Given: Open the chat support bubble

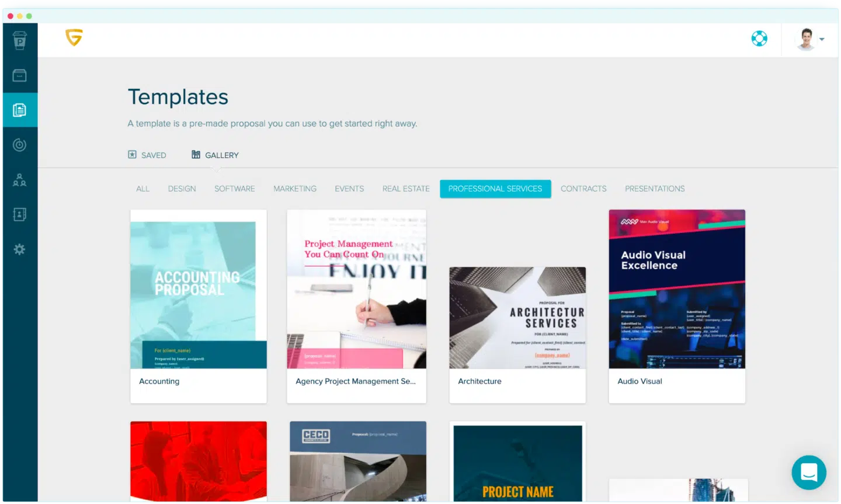Looking at the screenshot, I should coord(808,472).
